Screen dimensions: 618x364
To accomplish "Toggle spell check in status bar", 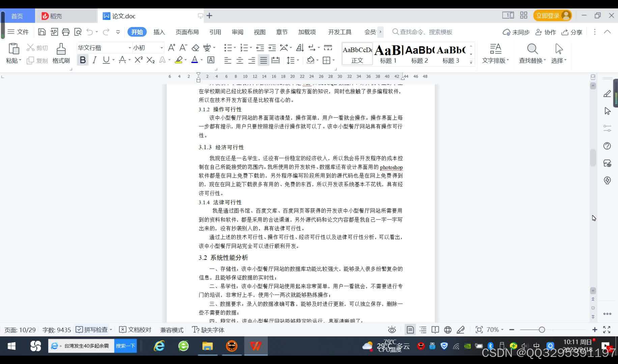I will pyautogui.click(x=92, y=330).
